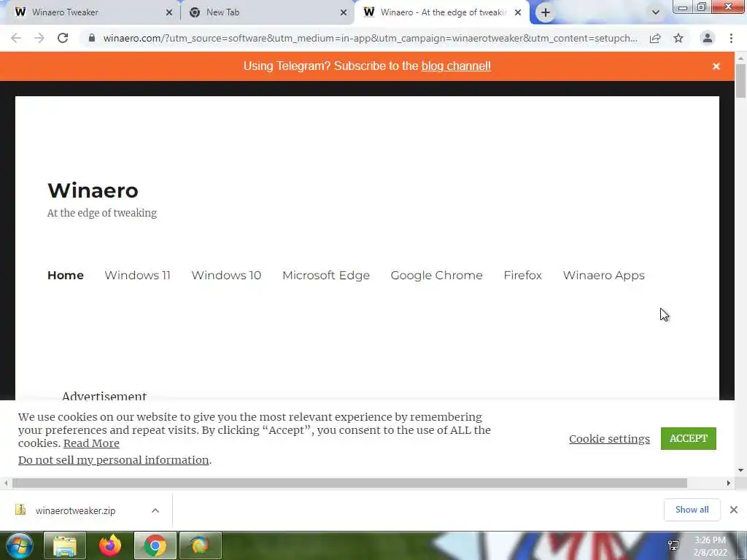
Task: Go back using the browser back arrow
Action: (16, 38)
